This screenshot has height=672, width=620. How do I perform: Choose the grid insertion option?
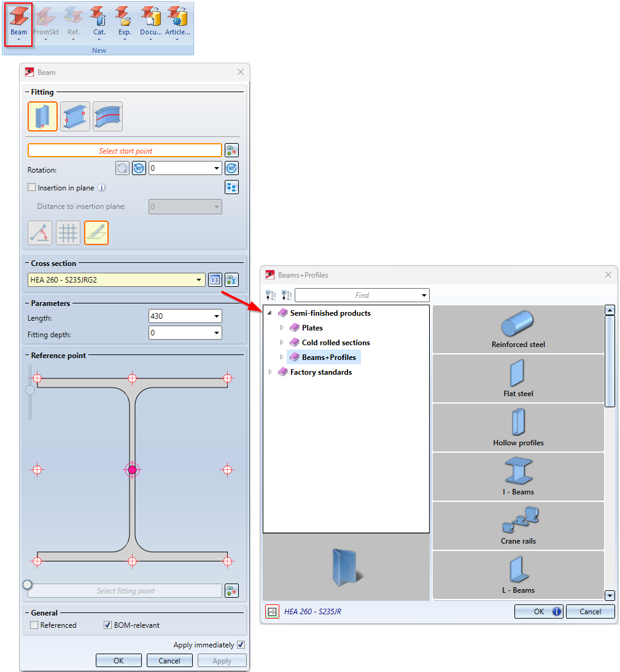(68, 233)
